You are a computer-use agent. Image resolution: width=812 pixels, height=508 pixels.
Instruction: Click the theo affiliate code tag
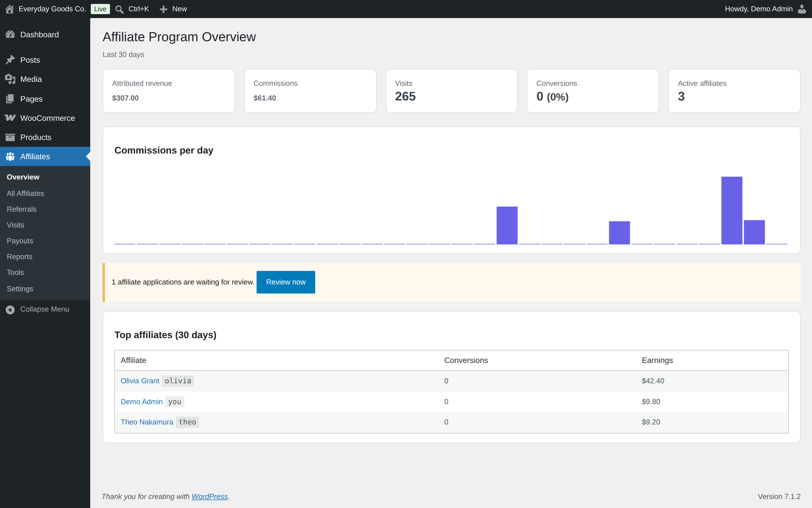pyautogui.click(x=187, y=422)
